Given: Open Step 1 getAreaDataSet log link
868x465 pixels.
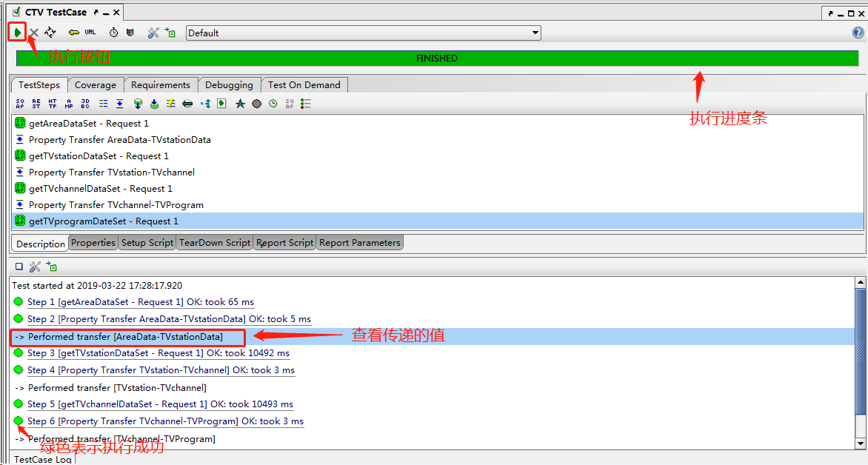Looking at the screenshot, I should (141, 302).
